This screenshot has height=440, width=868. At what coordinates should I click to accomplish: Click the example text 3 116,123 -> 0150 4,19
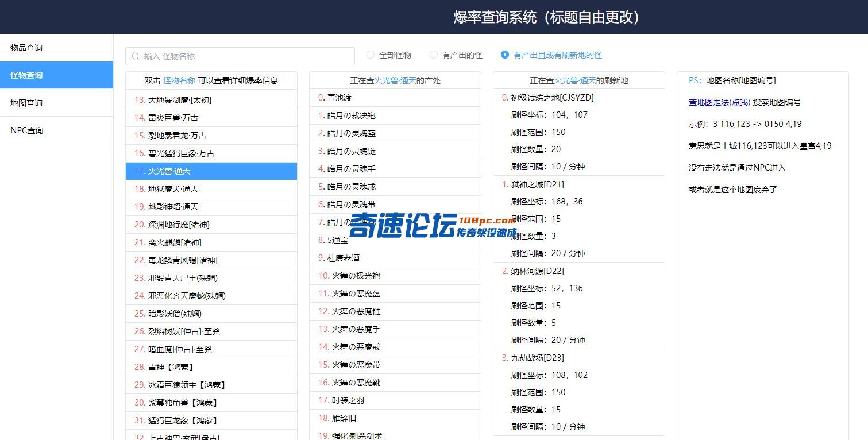tap(757, 124)
